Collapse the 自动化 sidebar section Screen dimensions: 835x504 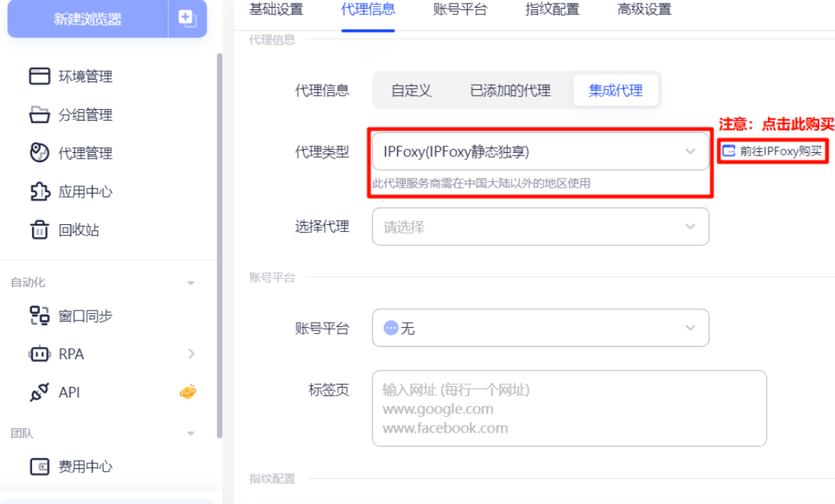point(191,283)
